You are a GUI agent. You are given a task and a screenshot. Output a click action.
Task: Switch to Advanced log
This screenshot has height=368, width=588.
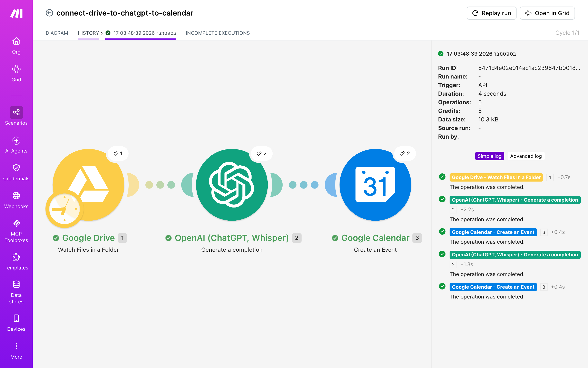[526, 156]
